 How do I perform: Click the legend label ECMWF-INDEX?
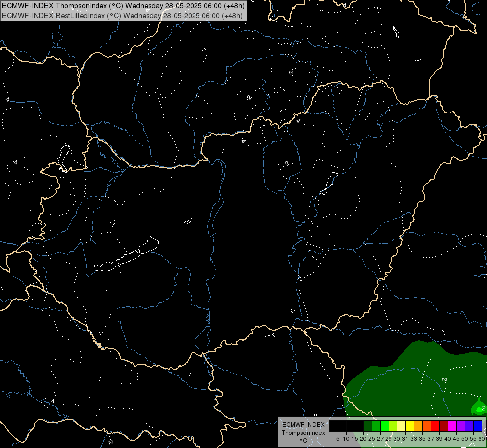click(303, 425)
